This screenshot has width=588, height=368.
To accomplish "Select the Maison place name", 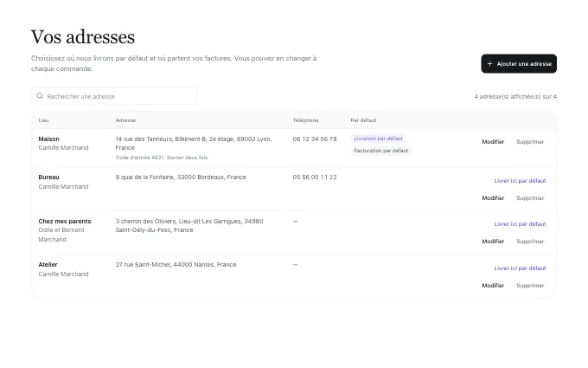I will tap(48, 139).
